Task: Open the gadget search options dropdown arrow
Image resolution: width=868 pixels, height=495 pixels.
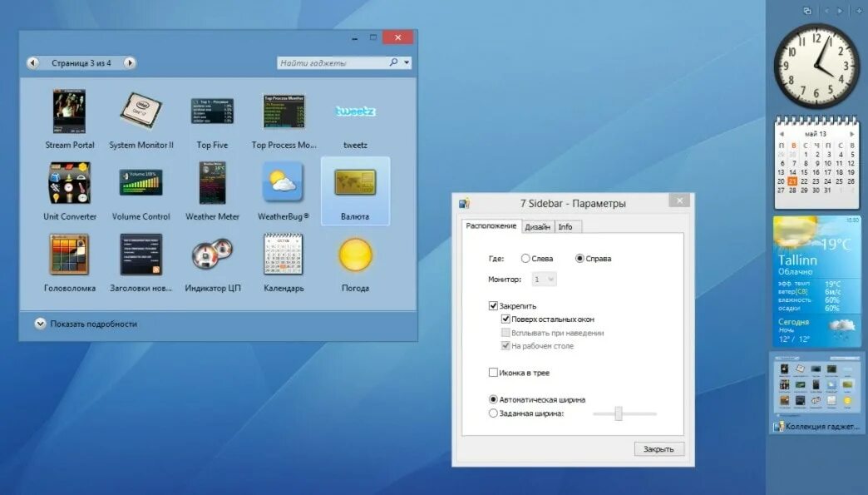Action: [407, 62]
